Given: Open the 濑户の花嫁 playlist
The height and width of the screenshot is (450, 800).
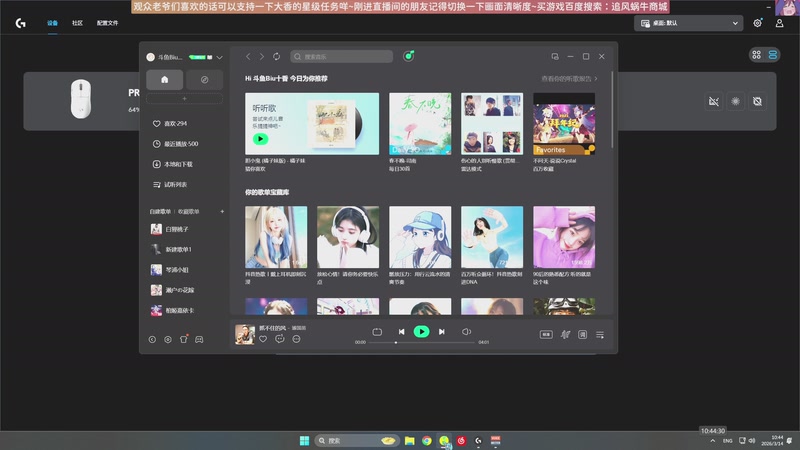Looking at the screenshot, I should tap(172, 290).
